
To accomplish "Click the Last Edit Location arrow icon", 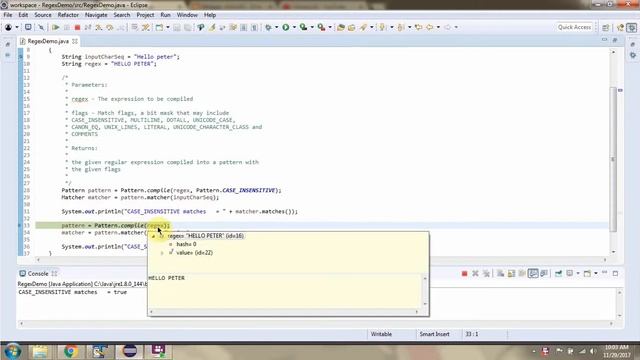I will coord(418,27).
